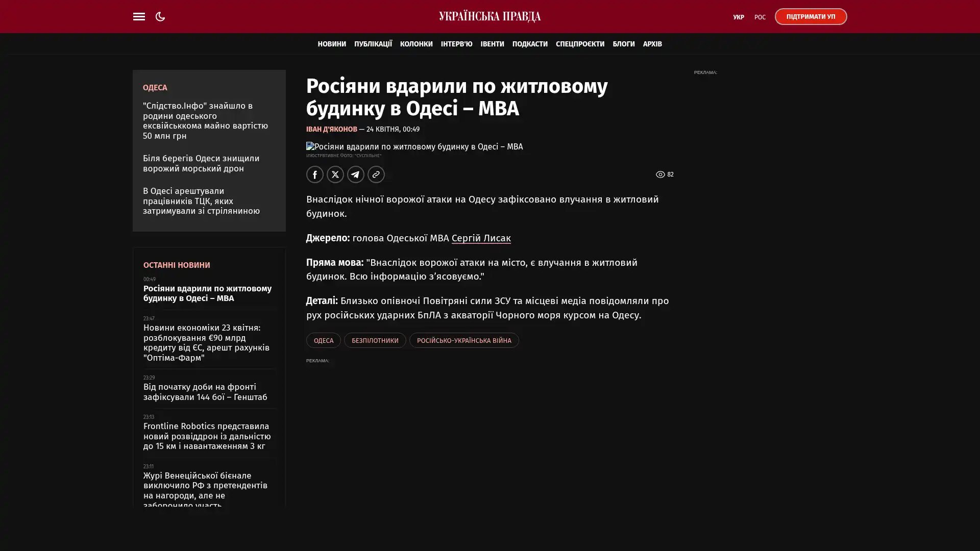Screen dimensions: 980x551
Task: Open news about Frontline Robotics розвіддрон
Action: click(207, 436)
